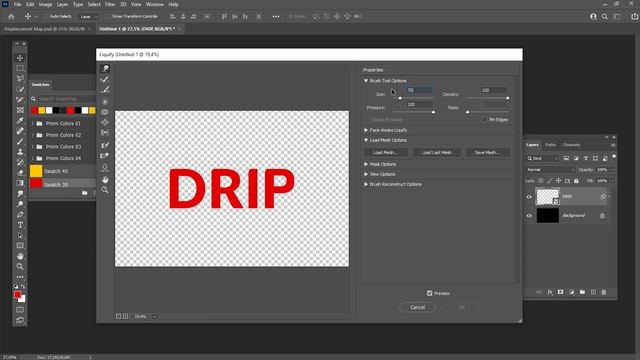The image size is (640, 360).
Task: Toggle lock transparent pixels icon
Action: tap(541, 180)
